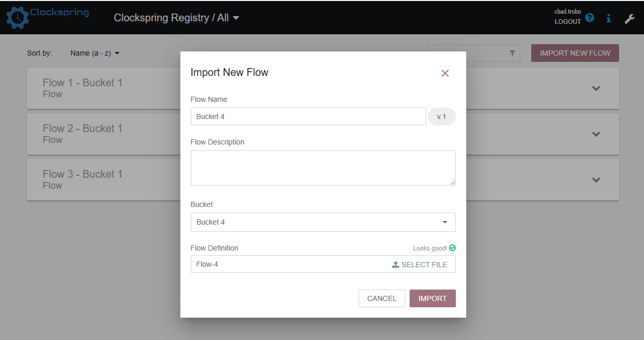Click the Import button in dialog
This screenshot has height=340, width=644.
(x=432, y=298)
